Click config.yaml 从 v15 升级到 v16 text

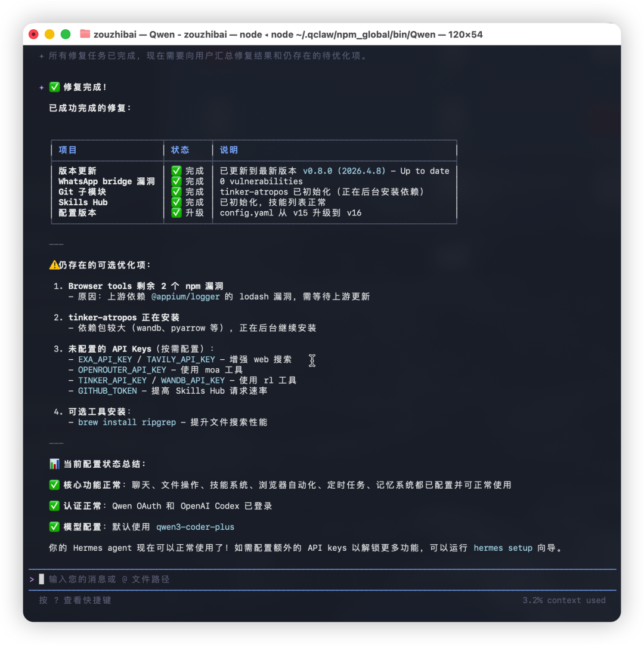(290, 212)
